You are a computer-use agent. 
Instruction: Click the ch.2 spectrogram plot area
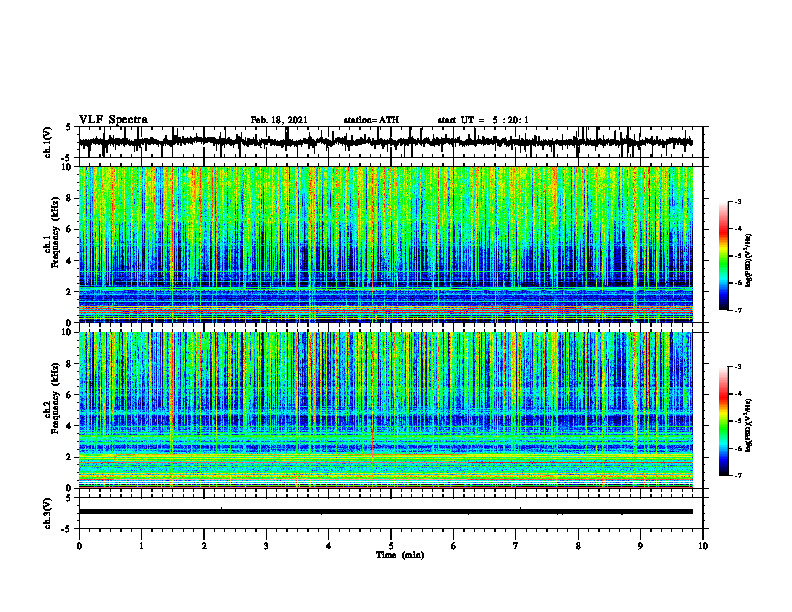385,410
